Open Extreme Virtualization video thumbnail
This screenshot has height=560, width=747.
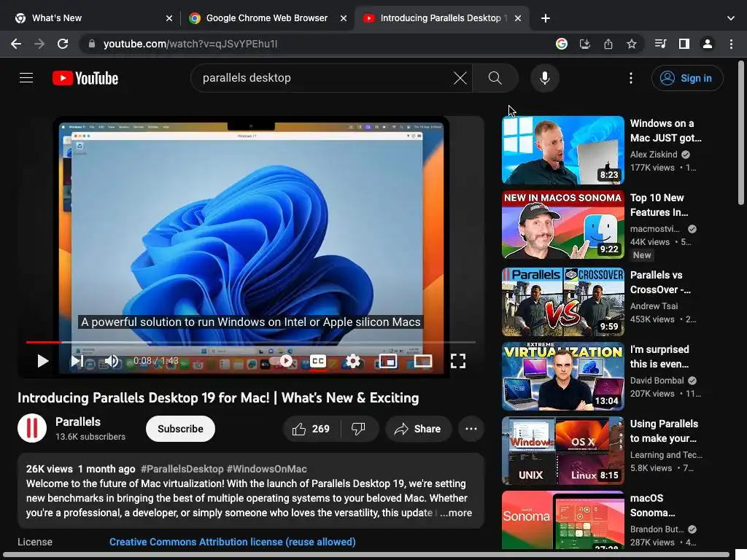pos(563,376)
